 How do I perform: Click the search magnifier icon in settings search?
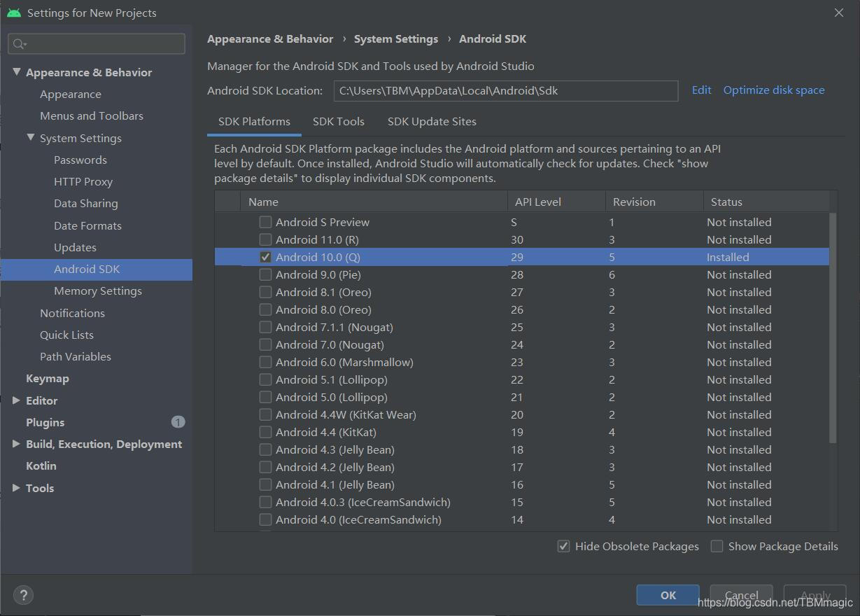(19, 44)
